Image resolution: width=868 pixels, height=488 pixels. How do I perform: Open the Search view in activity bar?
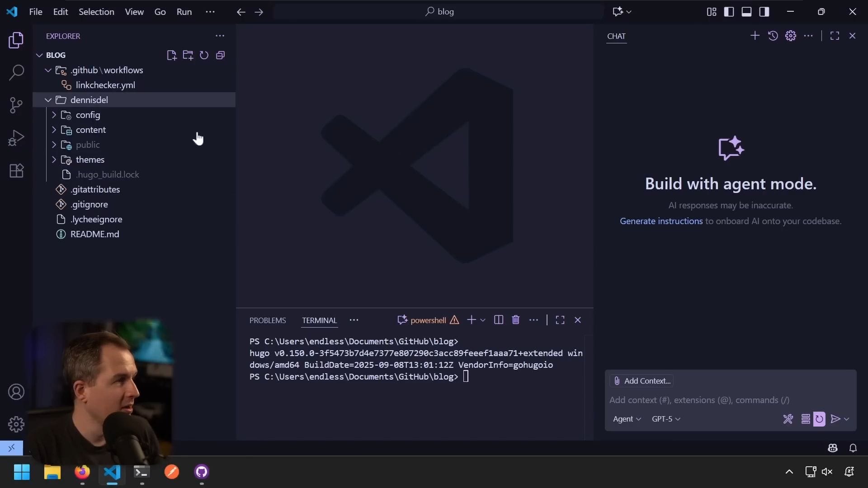coord(16,72)
